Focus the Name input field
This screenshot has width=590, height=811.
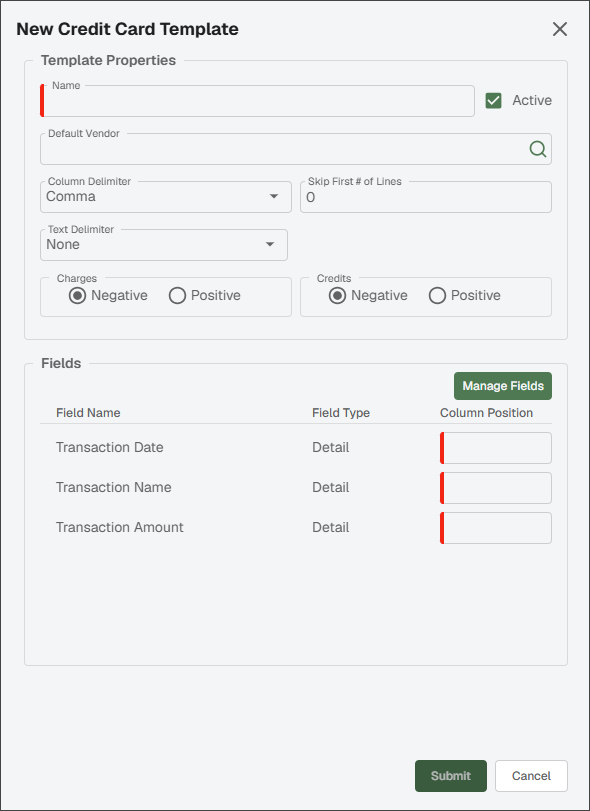(x=258, y=101)
